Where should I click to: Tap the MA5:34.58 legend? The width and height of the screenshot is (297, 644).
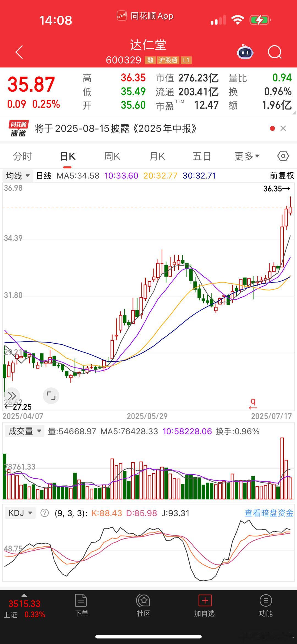[x=78, y=176]
